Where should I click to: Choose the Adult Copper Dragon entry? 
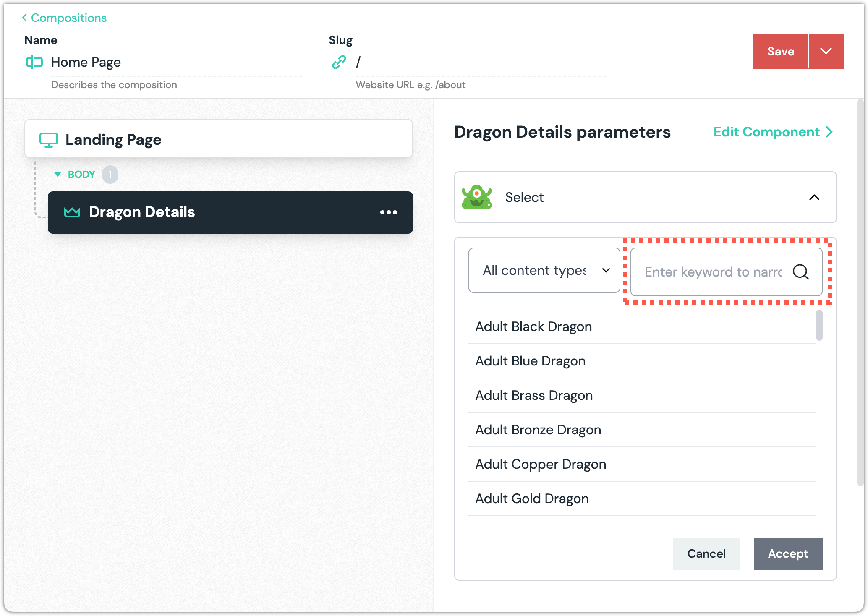pos(541,464)
